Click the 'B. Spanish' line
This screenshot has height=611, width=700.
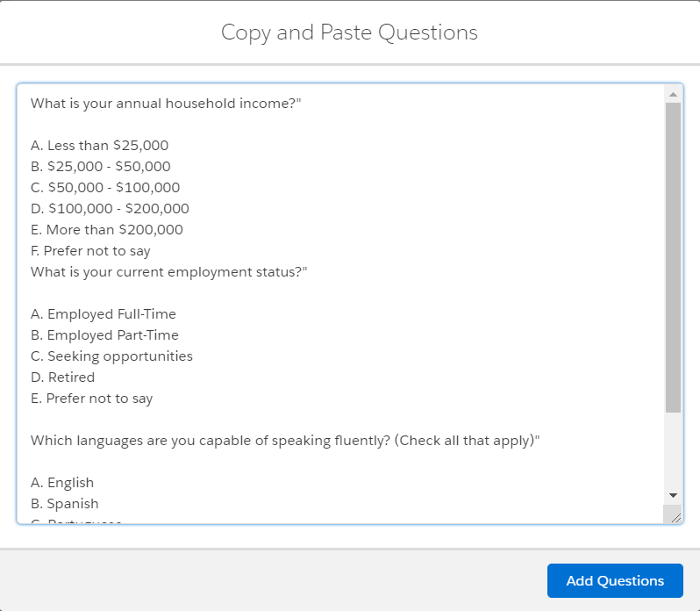65,504
